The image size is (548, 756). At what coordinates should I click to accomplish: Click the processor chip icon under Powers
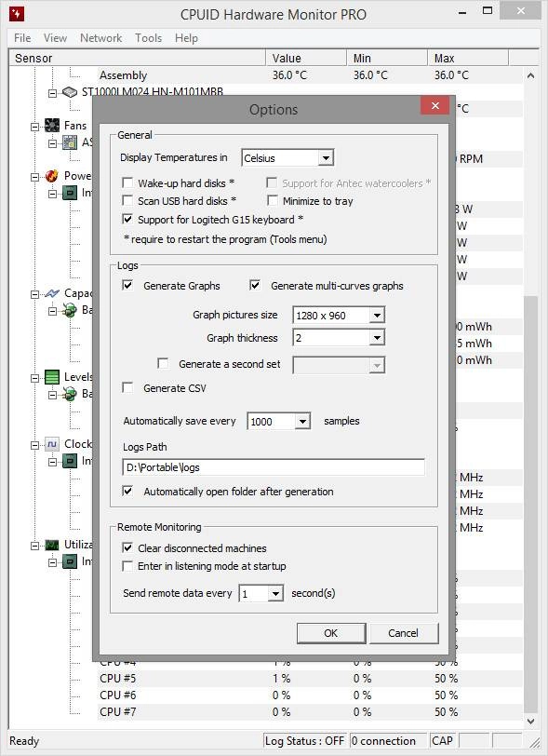[70, 193]
